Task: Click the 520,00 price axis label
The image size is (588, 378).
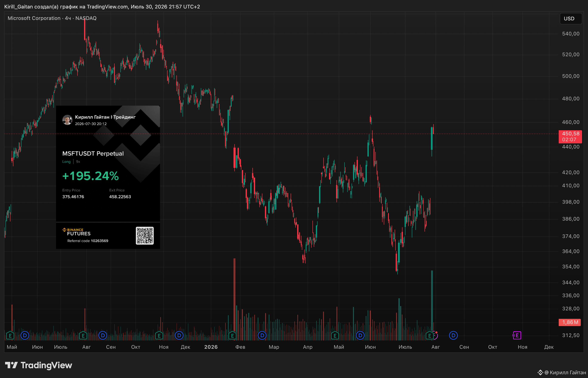Action: pos(571,55)
